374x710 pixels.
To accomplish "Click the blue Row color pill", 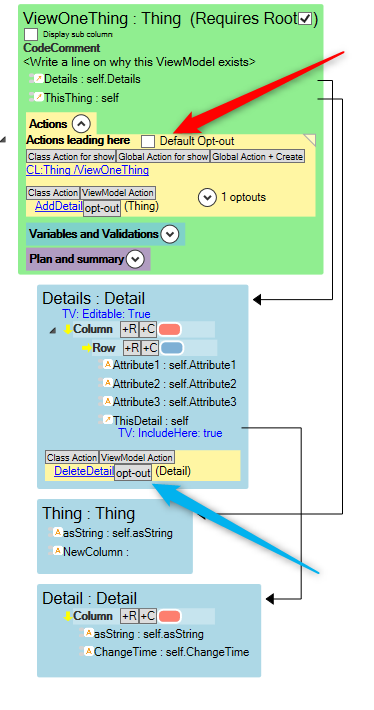I will [x=172, y=348].
